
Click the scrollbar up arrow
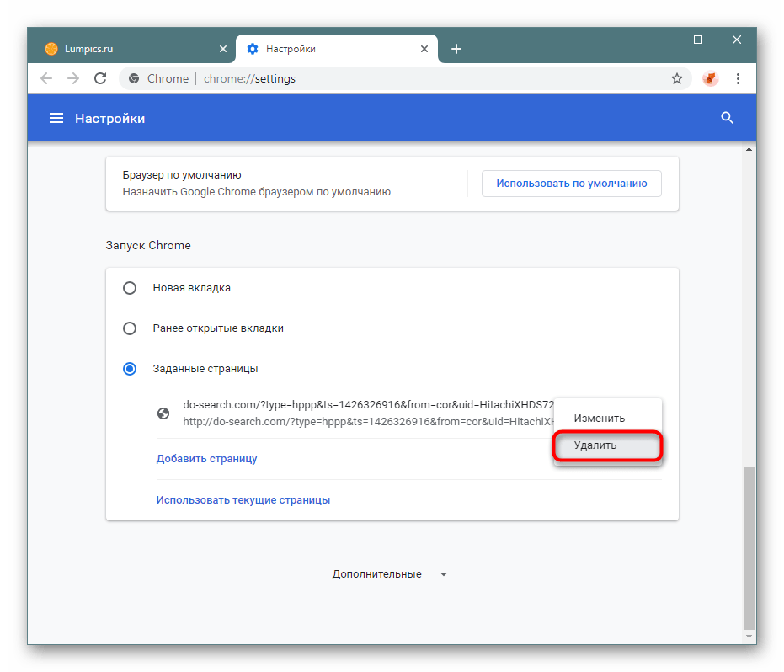click(x=749, y=149)
